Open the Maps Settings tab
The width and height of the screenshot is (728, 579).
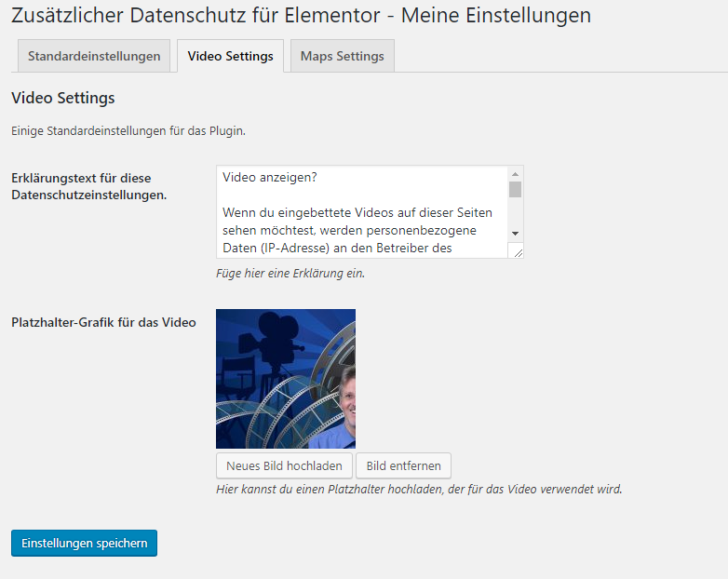[x=343, y=56]
